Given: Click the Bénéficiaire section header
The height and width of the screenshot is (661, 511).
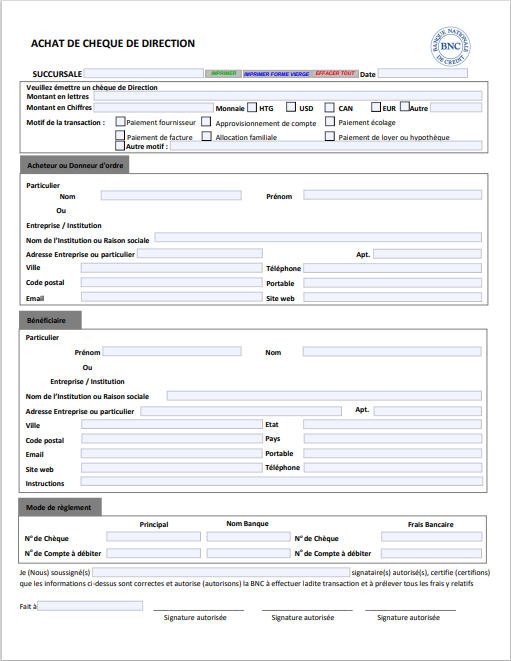Looking at the screenshot, I should [x=51, y=320].
